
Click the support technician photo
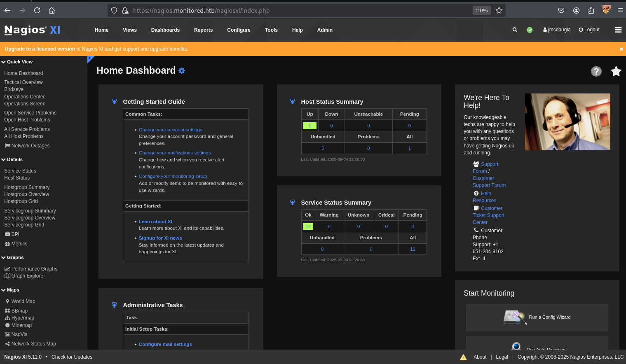567,122
